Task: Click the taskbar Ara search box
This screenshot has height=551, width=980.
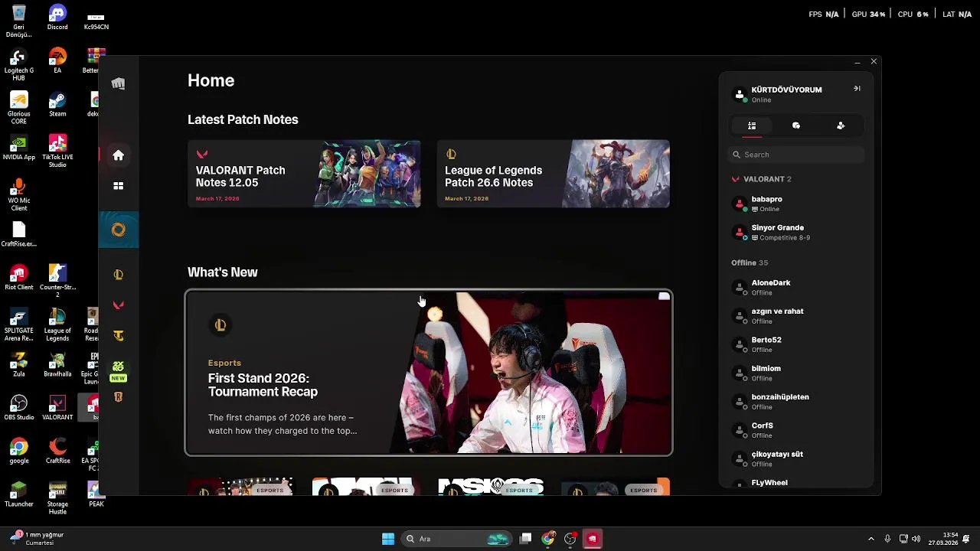Action: click(456, 539)
